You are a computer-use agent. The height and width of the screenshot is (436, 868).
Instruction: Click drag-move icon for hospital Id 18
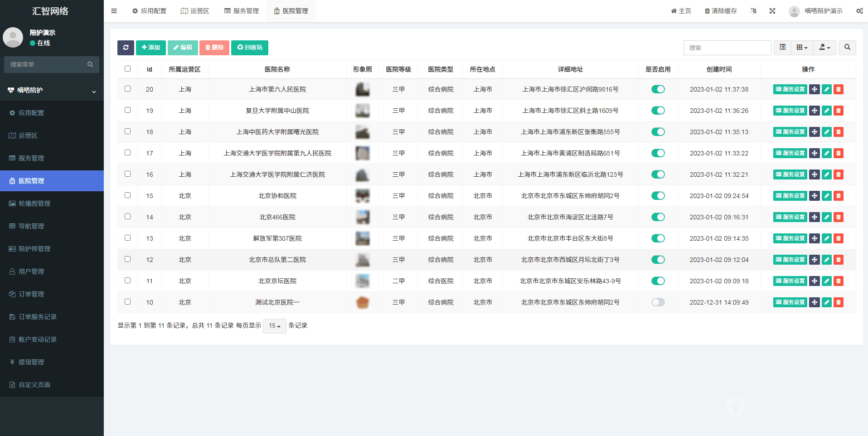pos(815,132)
